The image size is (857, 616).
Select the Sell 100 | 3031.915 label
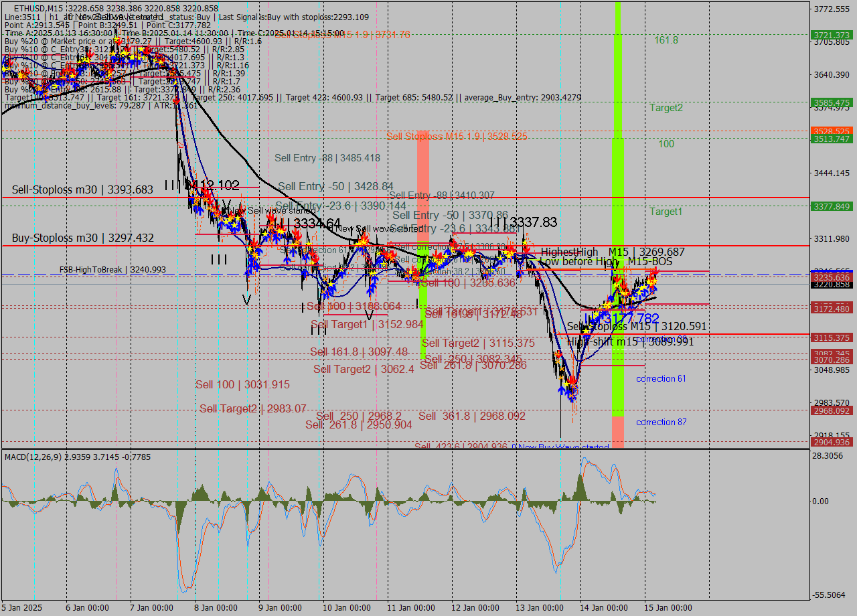(242, 384)
